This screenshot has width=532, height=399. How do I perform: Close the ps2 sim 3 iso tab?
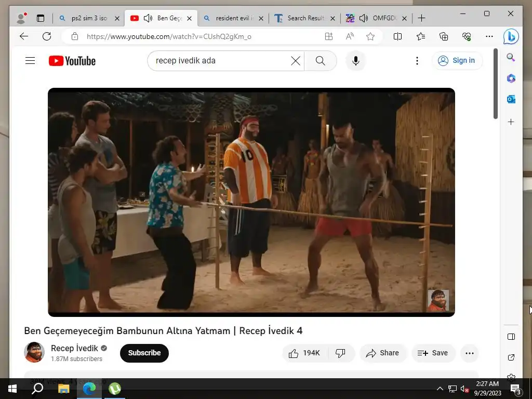(117, 18)
